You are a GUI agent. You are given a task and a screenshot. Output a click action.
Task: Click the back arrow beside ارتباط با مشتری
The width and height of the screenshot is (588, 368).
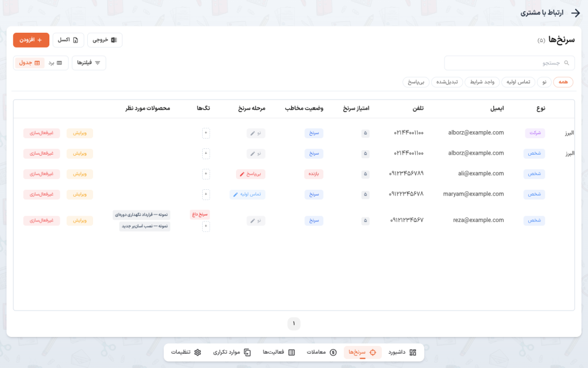click(575, 13)
